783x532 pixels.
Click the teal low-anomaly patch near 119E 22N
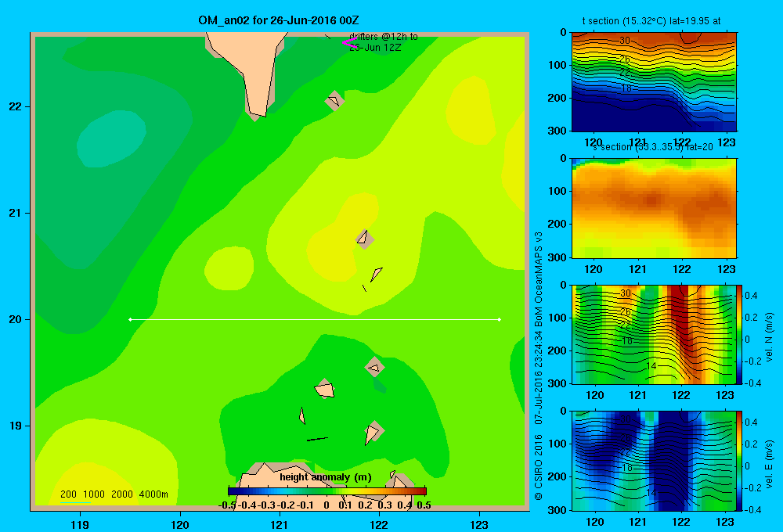click(x=111, y=138)
